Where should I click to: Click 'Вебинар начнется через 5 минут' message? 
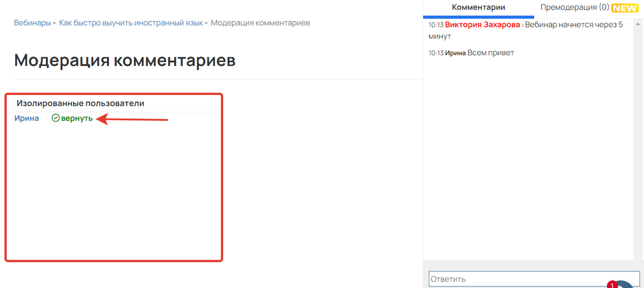click(x=526, y=31)
